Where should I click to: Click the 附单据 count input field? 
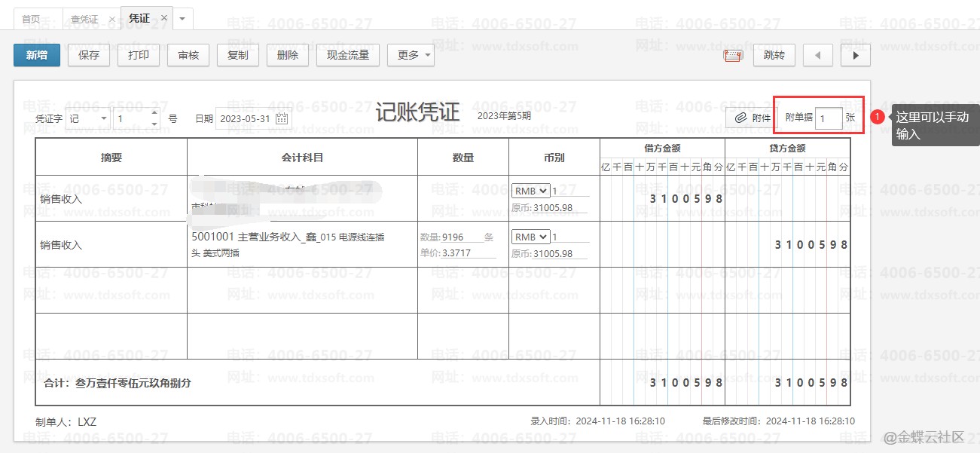click(828, 118)
